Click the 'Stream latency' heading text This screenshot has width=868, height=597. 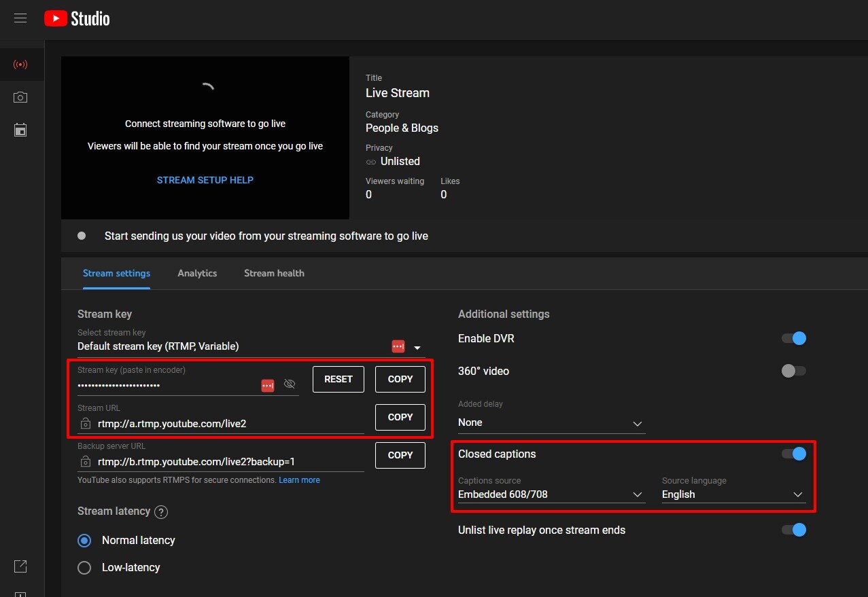pos(114,511)
